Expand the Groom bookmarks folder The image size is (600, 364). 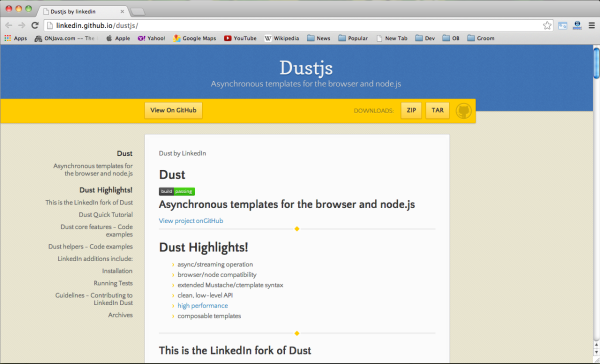pyautogui.click(x=481, y=38)
